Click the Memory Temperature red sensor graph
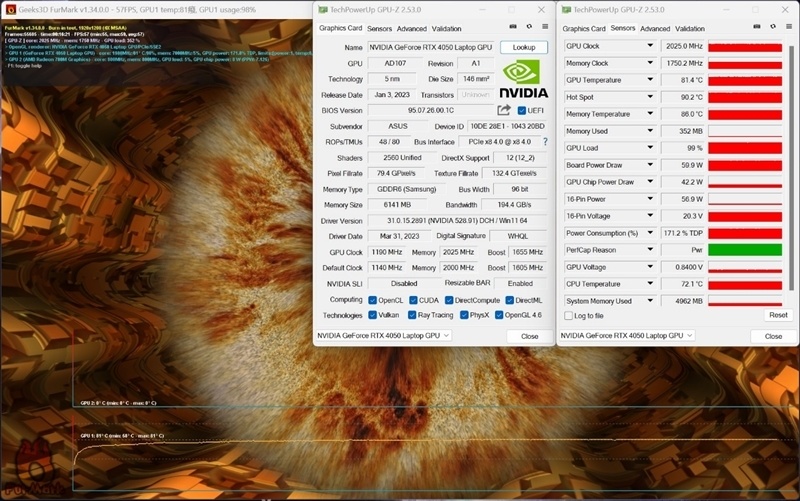Screen dimensions: 800x501 pyautogui.click(x=745, y=114)
